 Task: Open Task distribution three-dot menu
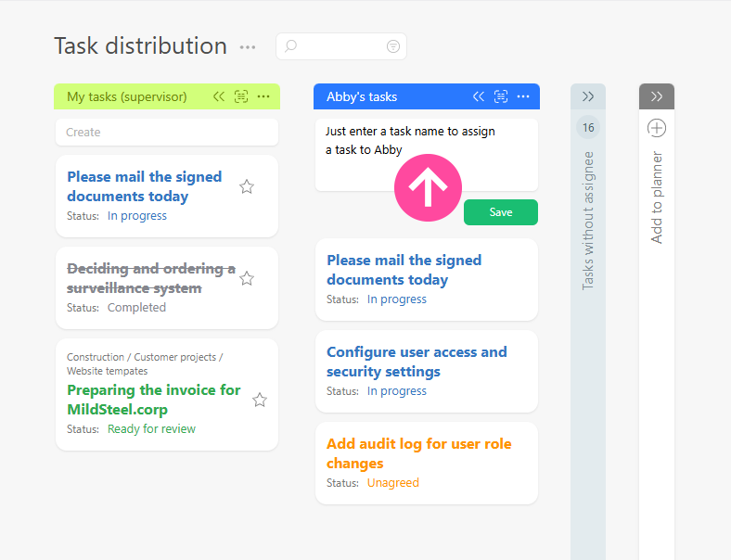pyautogui.click(x=248, y=47)
